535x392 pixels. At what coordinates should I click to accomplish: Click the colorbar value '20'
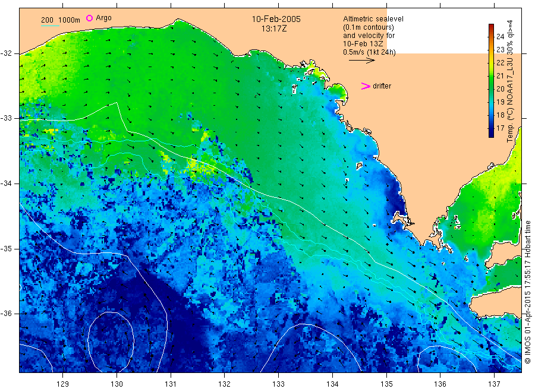500,89
